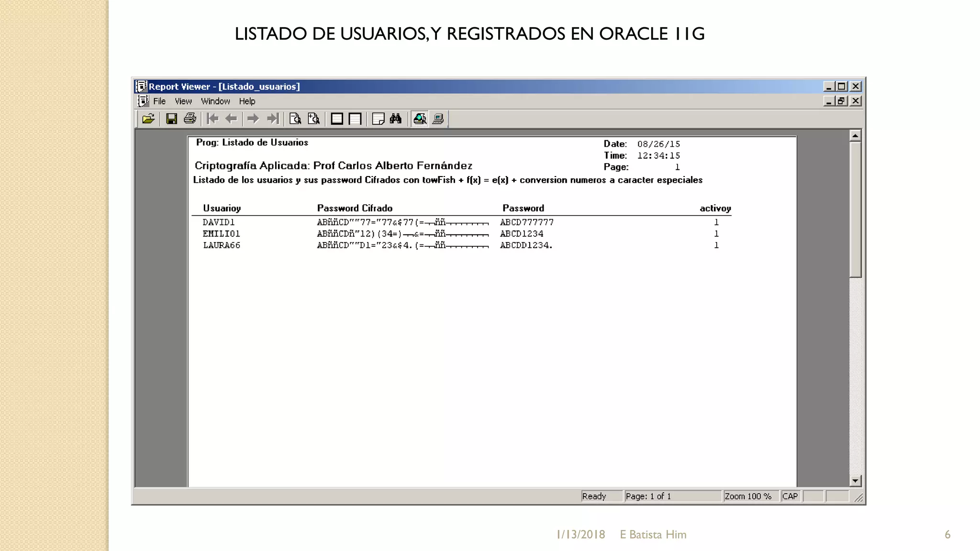This screenshot has height=551, width=980.
Task: Click the vertical scrollbar thumb
Action: tap(855, 209)
